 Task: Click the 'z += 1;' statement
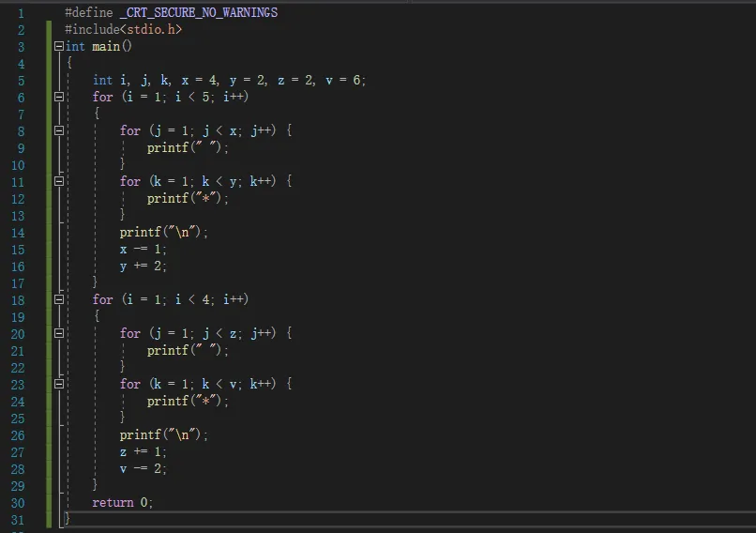coord(143,451)
